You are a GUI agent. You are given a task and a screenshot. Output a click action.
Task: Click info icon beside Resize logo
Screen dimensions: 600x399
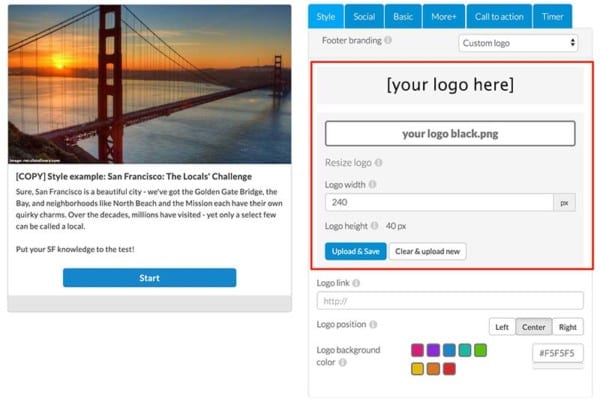378,163
